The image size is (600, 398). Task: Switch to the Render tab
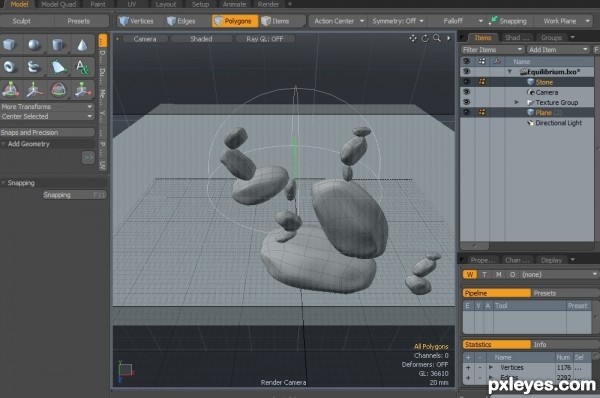tap(268, 4)
